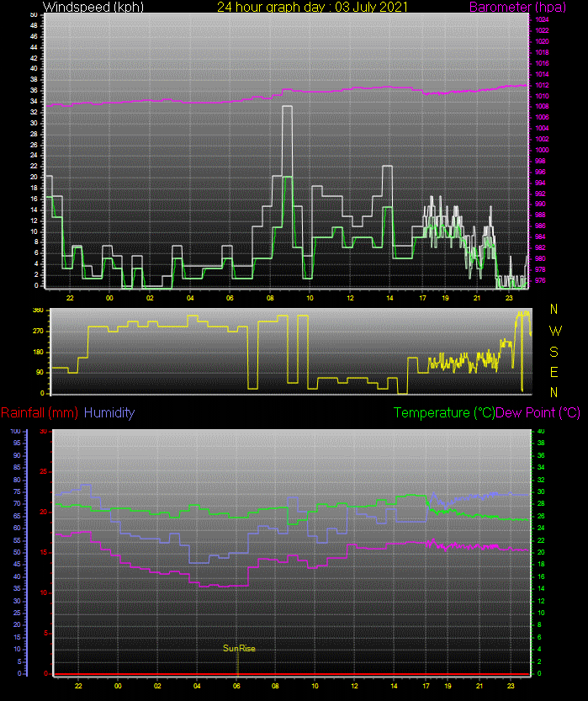Click hour 14 on the windspeed time axis
Screen dimensions: 588x701
point(389,299)
